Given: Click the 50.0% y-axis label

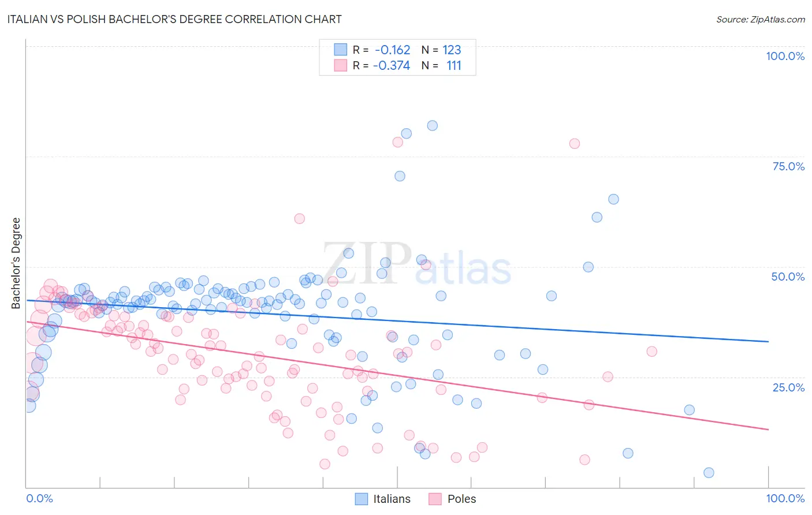Looking at the screenshot, I should [x=788, y=277].
